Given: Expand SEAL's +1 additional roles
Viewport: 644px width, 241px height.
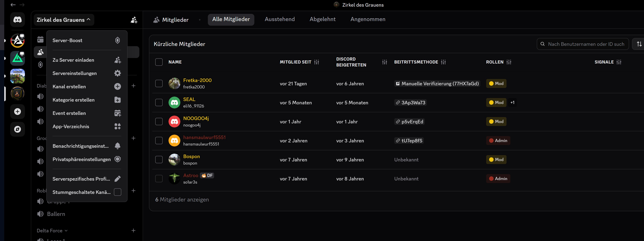Looking at the screenshot, I should [512, 102].
